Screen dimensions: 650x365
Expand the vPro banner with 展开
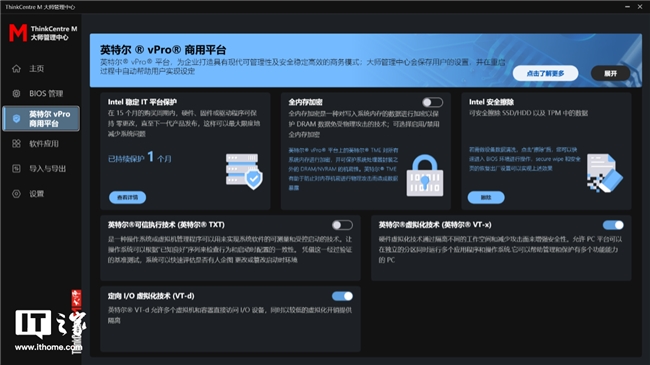(610, 73)
